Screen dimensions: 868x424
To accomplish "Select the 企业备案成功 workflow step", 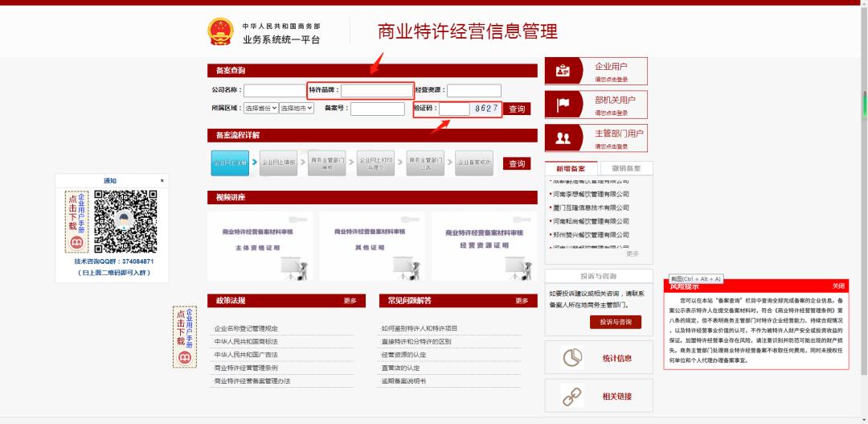I will pyautogui.click(x=474, y=163).
